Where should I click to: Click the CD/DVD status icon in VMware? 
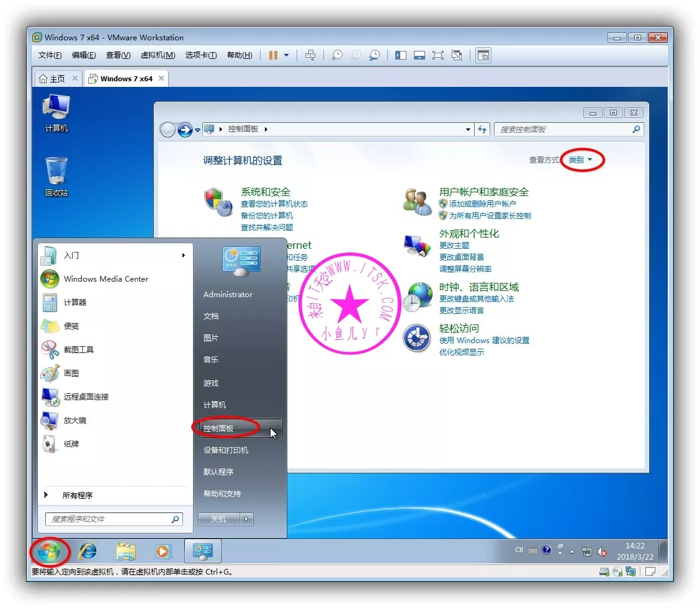[617, 571]
